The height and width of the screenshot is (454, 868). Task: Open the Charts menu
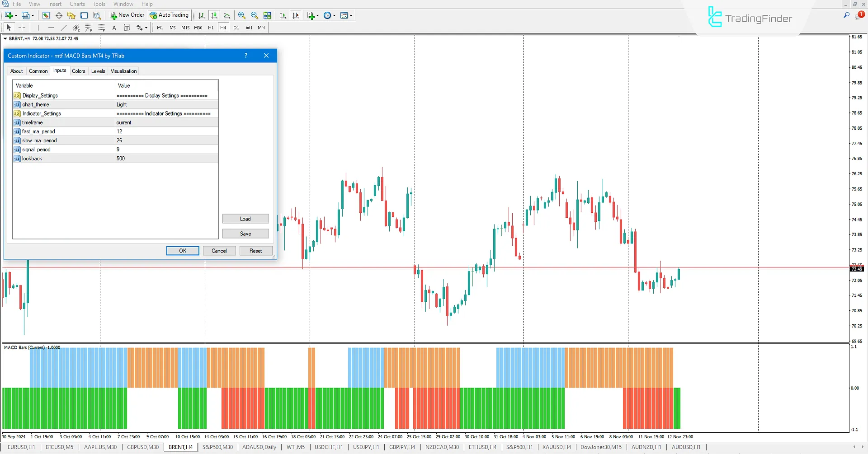[x=77, y=4]
